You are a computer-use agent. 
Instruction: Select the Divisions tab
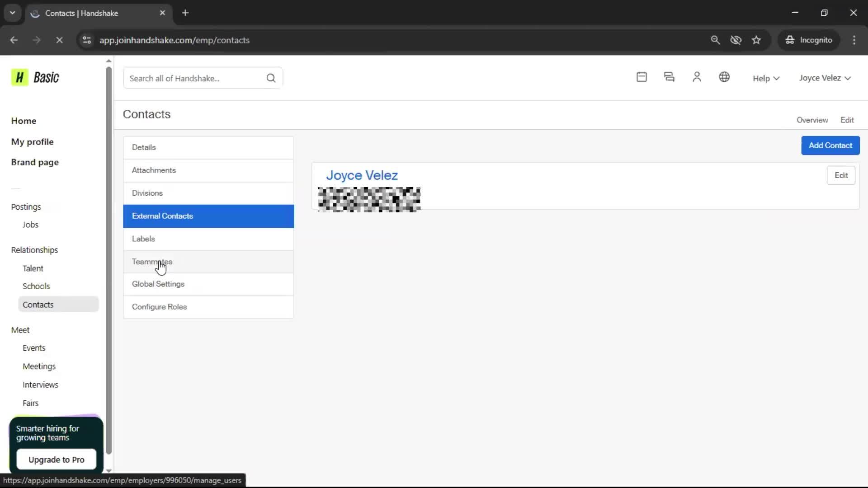point(208,193)
